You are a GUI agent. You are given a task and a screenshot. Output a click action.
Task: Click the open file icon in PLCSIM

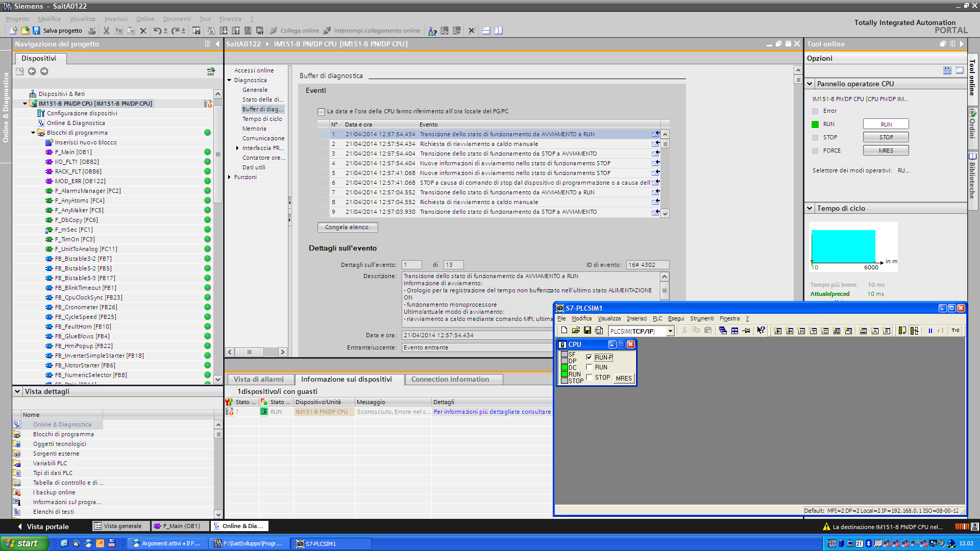576,331
